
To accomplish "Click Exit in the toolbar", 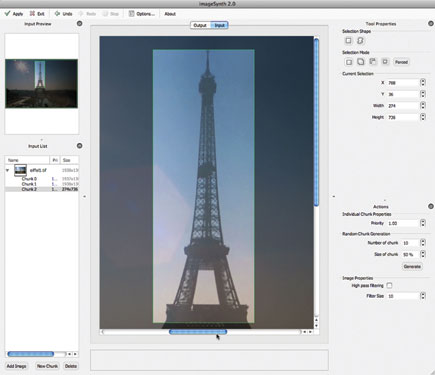I will (x=37, y=14).
